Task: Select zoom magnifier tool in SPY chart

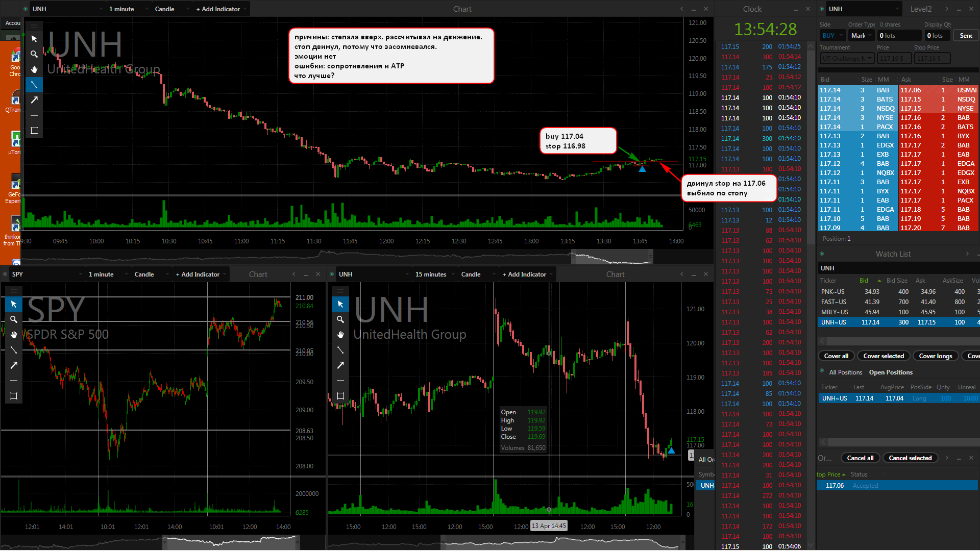Action: pos(14,319)
